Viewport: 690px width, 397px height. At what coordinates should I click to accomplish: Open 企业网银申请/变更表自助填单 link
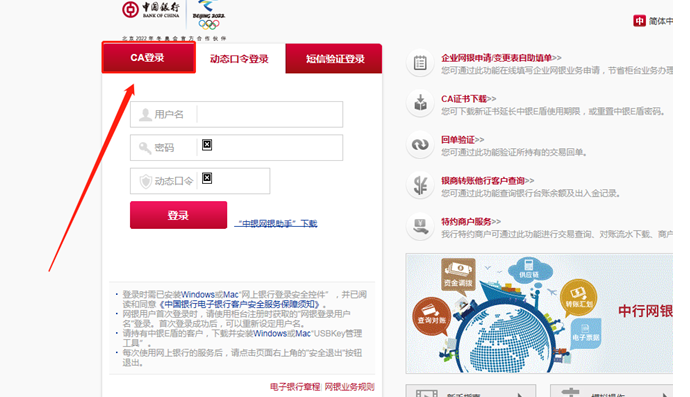(501, 58)
